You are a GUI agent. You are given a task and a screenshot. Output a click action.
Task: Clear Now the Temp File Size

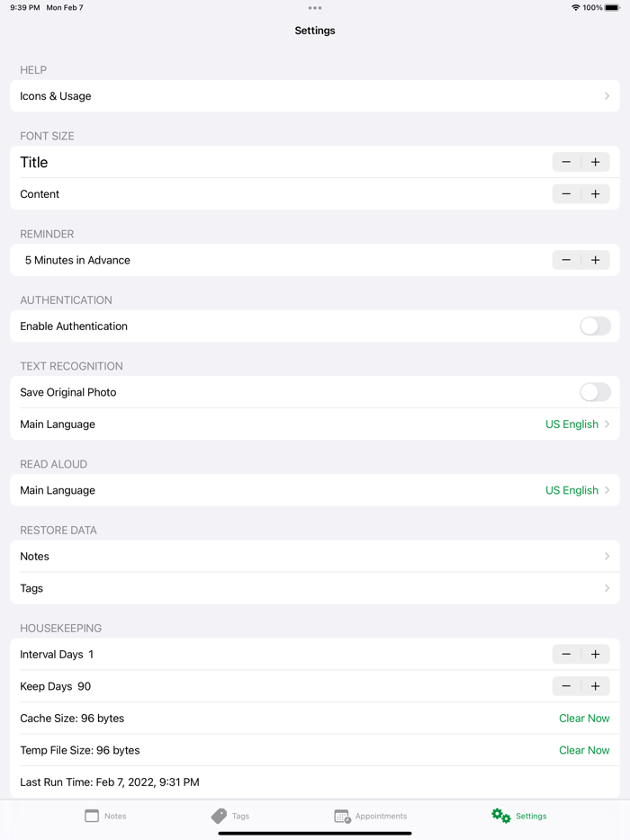click(x=584, y=750)
